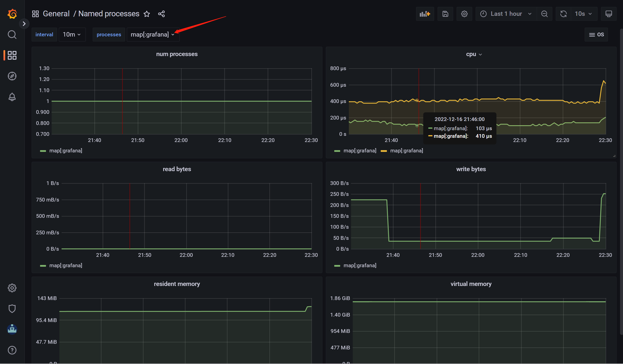The image size is (623, 364).
Task: Click green color swatch in write bytes legend
Action: click(337, 266)
